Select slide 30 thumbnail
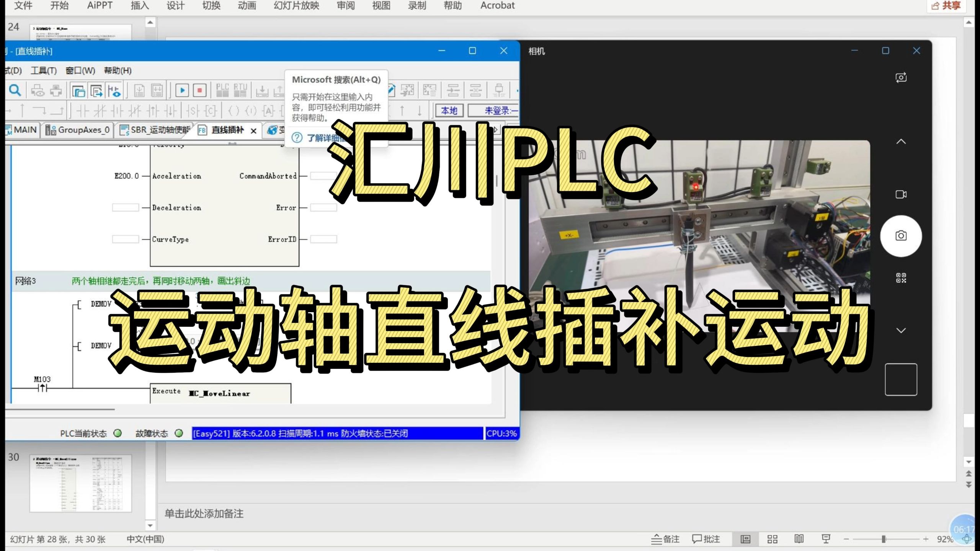 point(81,483)
